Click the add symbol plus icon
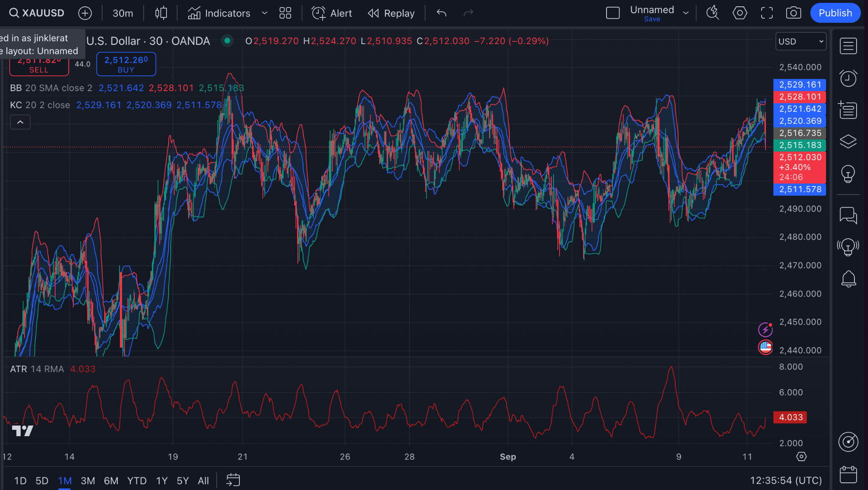Screen dimensions: 868x490 point(85,13)
